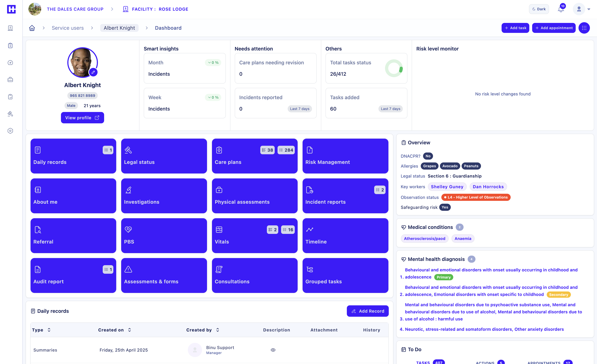Click Add Record button
This screenshot has width=597, height=364.
367,311
